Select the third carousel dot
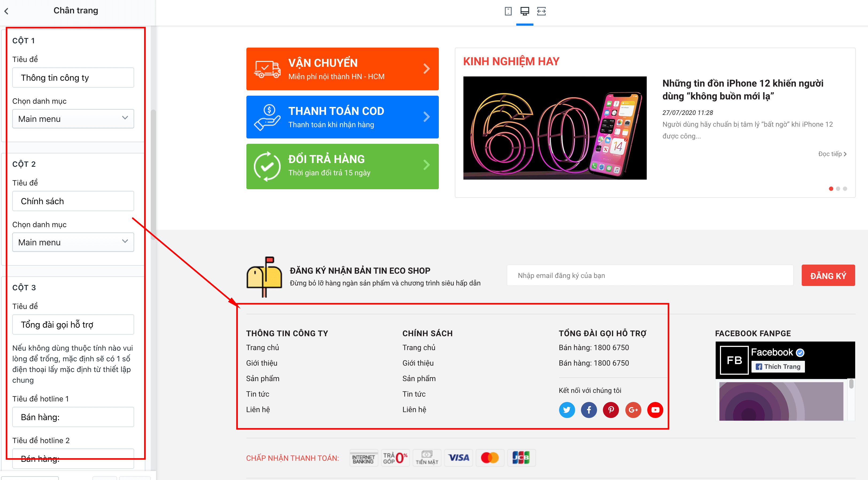Viewport: 868px width, 480px height. [845, 189]
